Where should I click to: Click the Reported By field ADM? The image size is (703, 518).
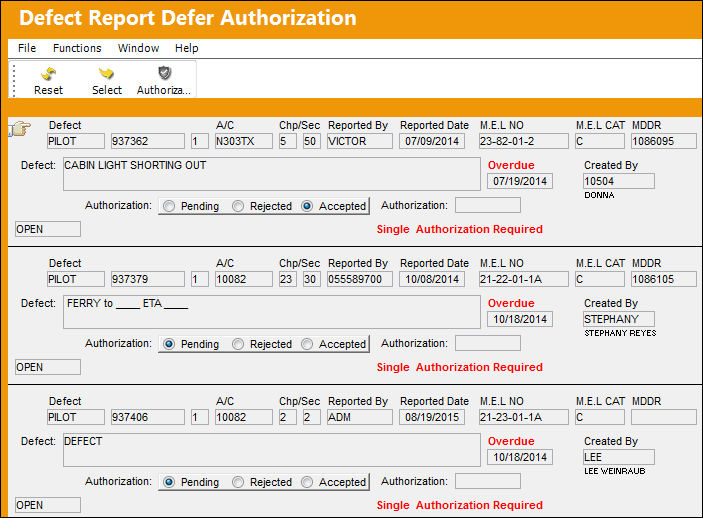360,417
